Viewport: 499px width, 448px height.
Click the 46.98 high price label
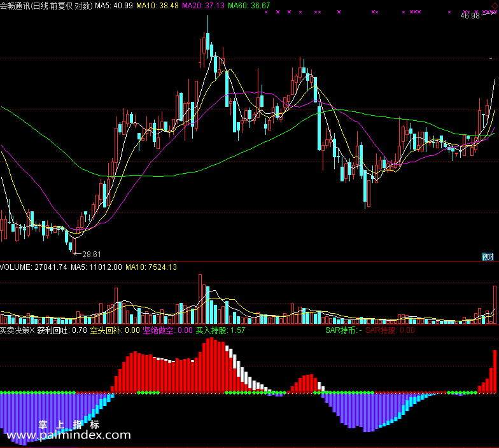click(470, 15)
